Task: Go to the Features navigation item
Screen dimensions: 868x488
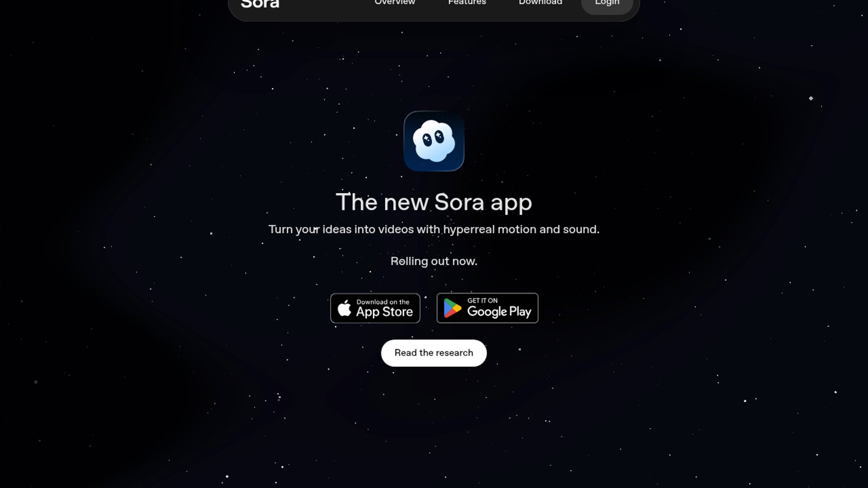Action: [467, 2]
